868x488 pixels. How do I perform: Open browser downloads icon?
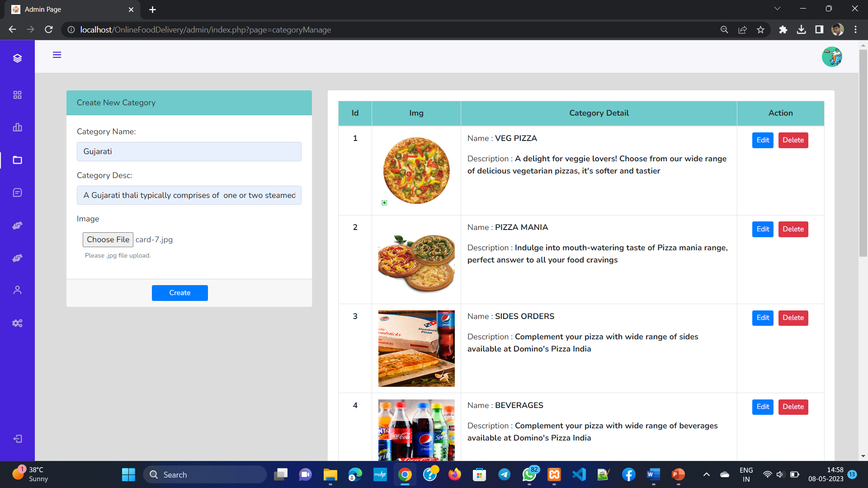point(801,29)
